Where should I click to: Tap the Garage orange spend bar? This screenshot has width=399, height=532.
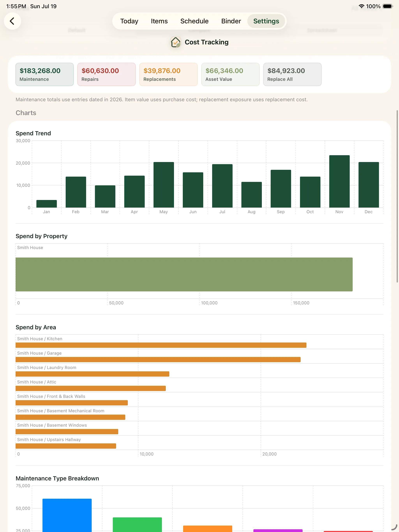[158, 359]
